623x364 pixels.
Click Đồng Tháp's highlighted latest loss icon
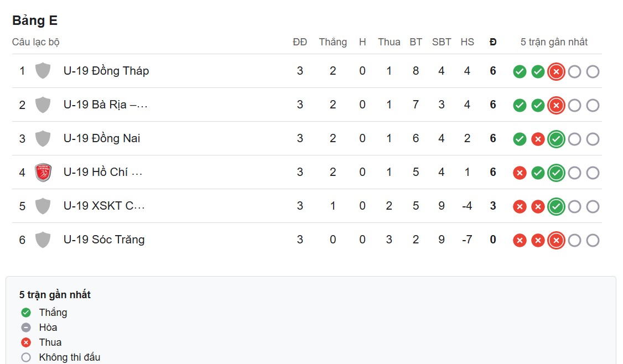(x=556, y=72)
